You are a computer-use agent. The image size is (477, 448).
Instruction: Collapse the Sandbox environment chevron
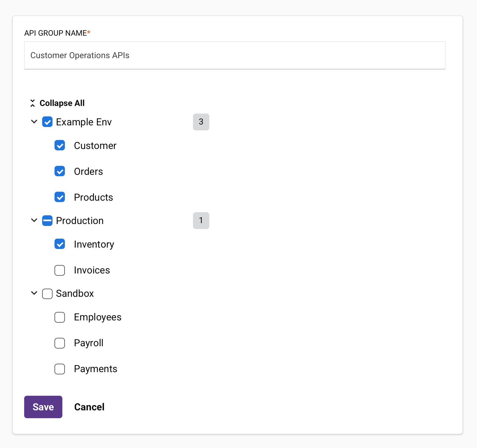[x=34, y=293]
